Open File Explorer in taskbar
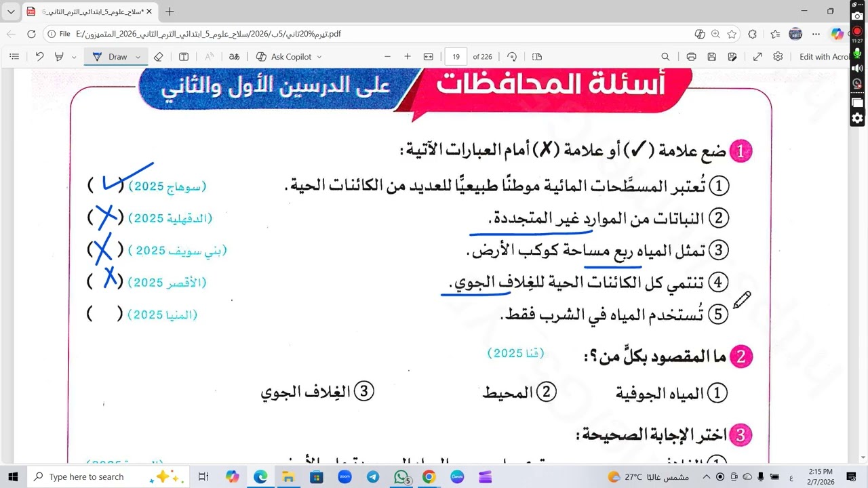868x488 pixels. coord(288,477)
